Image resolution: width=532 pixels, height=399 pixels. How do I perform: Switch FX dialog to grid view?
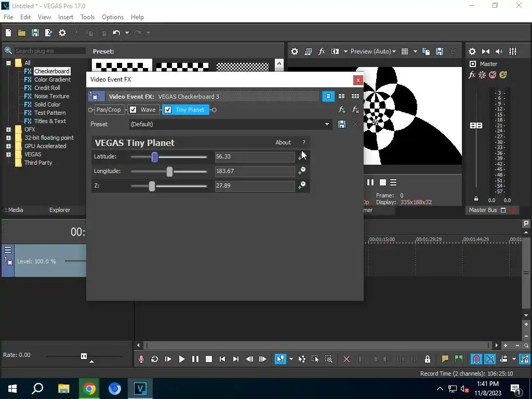[355, 96]
